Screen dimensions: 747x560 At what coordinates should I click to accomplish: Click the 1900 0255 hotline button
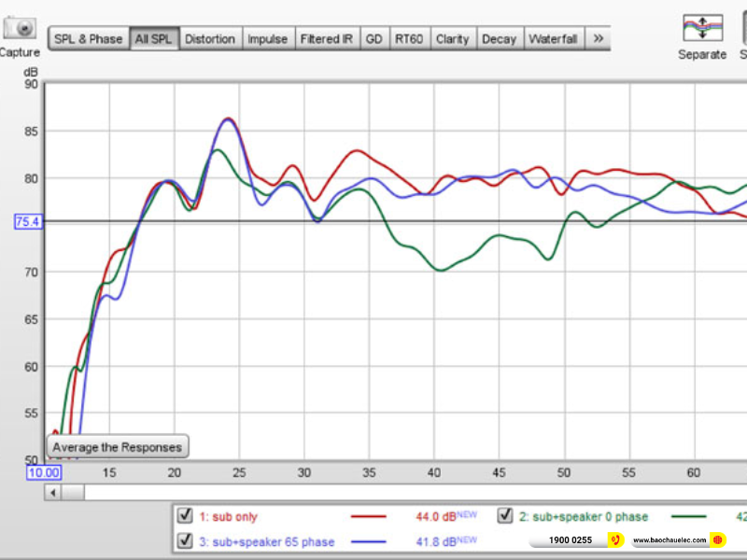tap(570, 540)
